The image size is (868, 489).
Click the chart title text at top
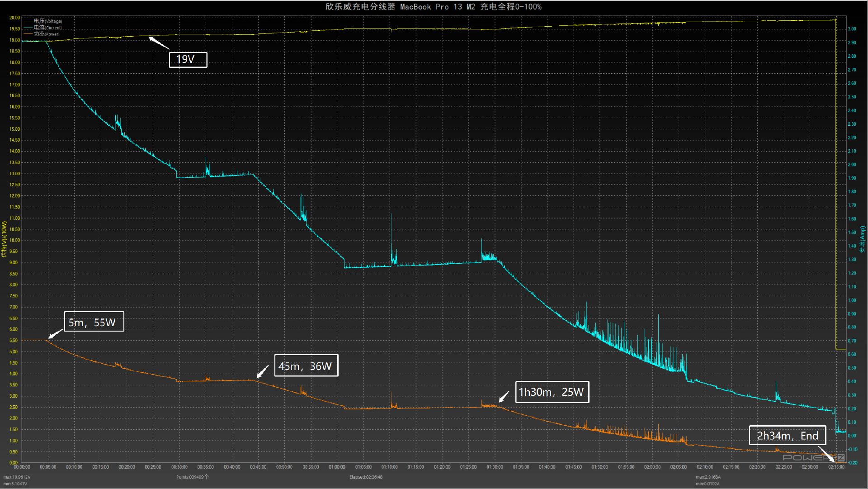(x=433, y=7)
